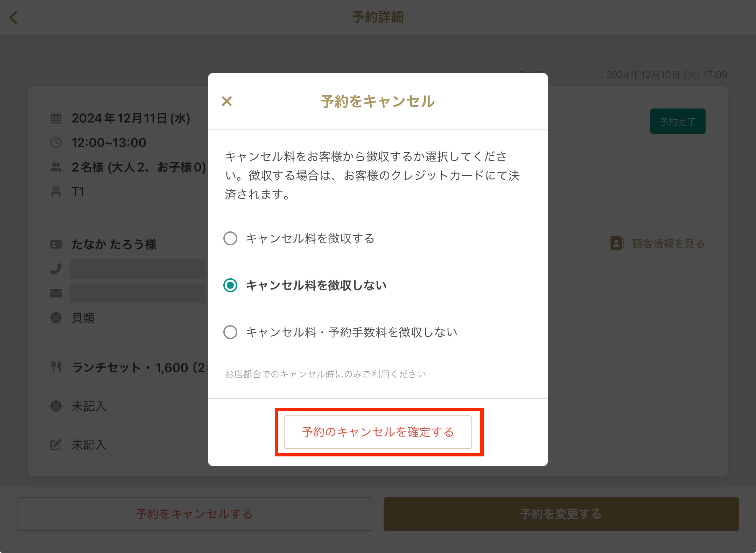The image size is (756, 553).
Task: Select キャンセル料・予約手数料を徴収しない radio option
Action: pyautogui.click(x=230, y=332)
